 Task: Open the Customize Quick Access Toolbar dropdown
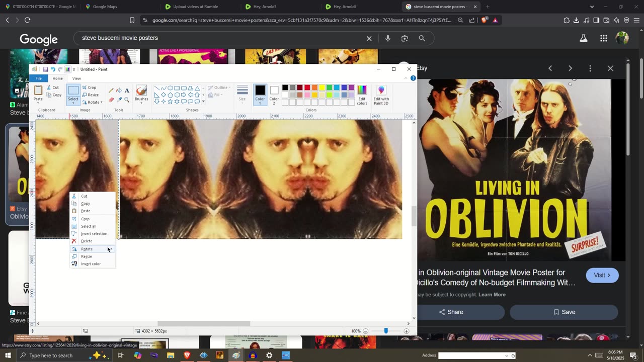74,69
